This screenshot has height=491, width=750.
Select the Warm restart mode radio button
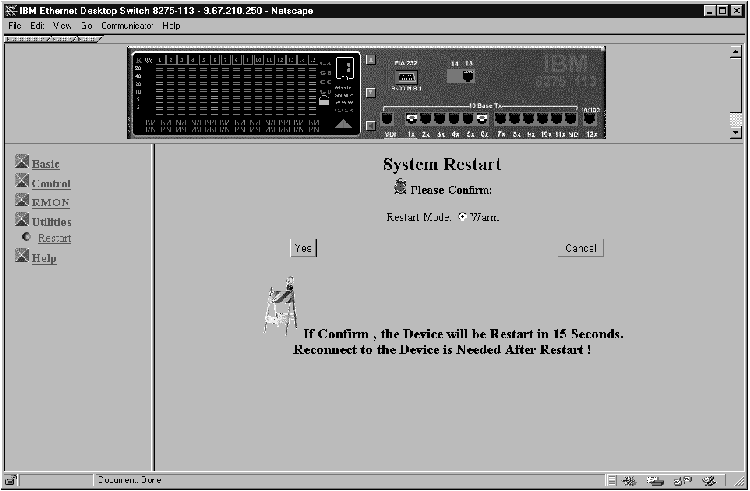(x=463, y=217)
